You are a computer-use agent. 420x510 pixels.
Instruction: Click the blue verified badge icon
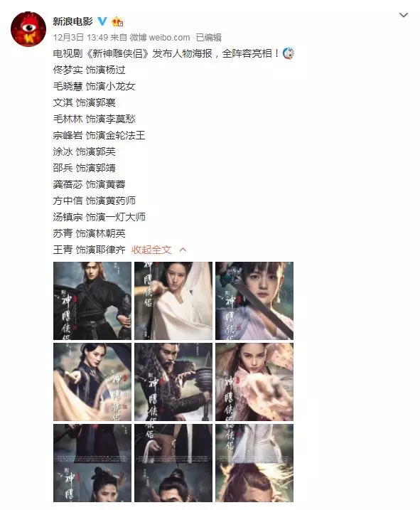click(x=102, y=21)
